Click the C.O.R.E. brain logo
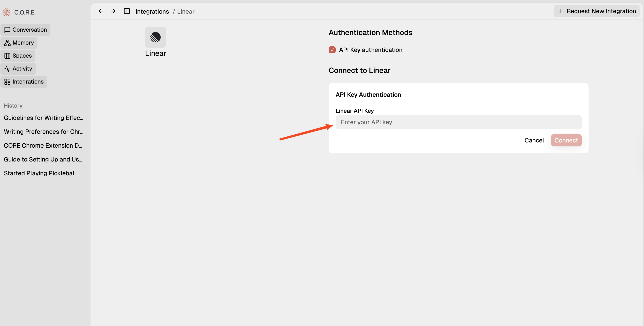 [x=6, y=12]
